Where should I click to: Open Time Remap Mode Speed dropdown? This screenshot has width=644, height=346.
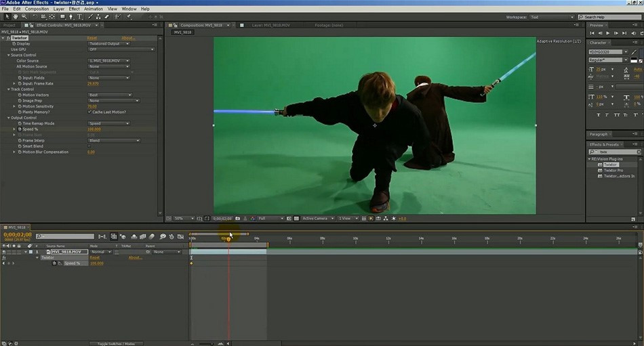pos(109,123)
